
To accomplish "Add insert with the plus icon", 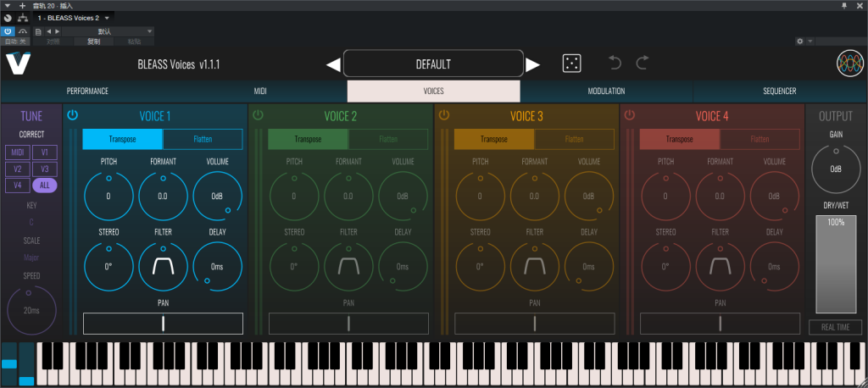I will 23,5.
